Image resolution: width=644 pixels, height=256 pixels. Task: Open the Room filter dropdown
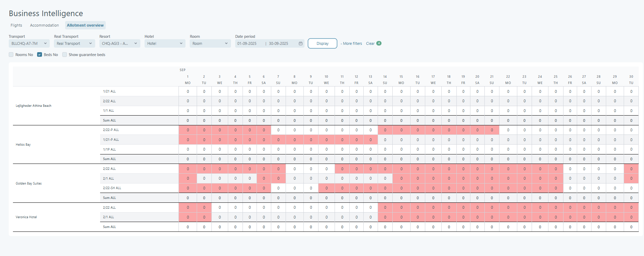(x=210, y=43)
